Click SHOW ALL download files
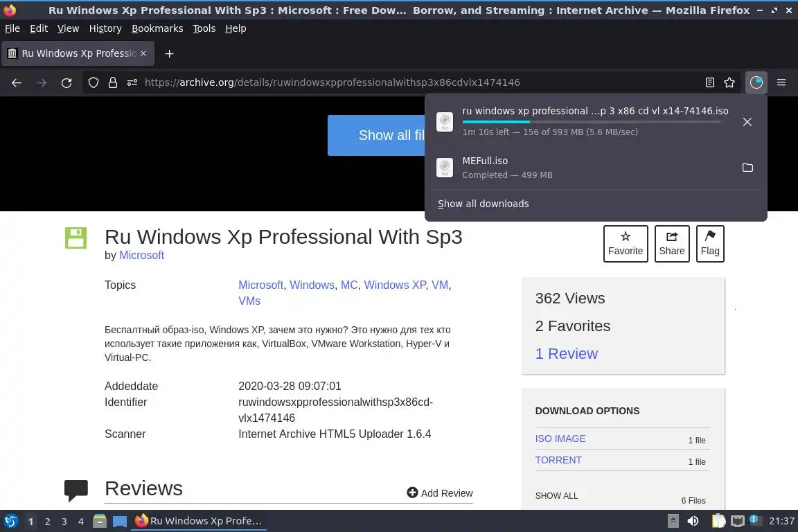Image resolution: width=798 pixels, height=532 pixels. [556, 496]
